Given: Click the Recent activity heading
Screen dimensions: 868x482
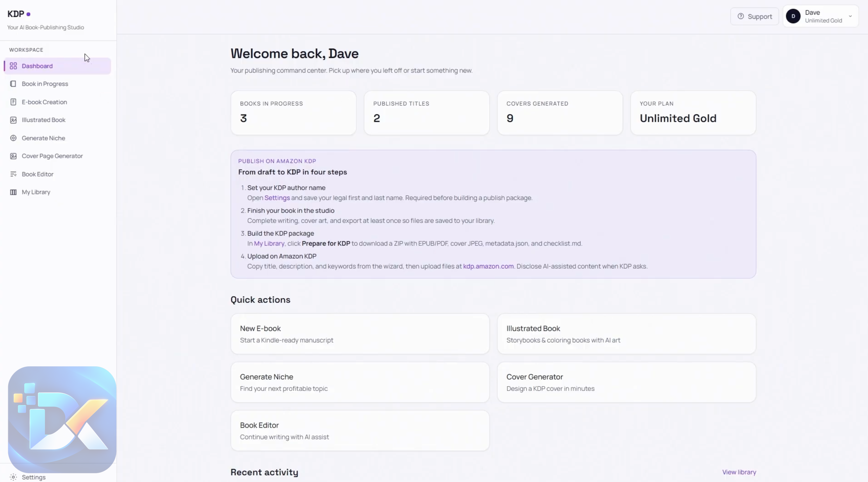Looking at the screenshot, I should click(264, 472).
